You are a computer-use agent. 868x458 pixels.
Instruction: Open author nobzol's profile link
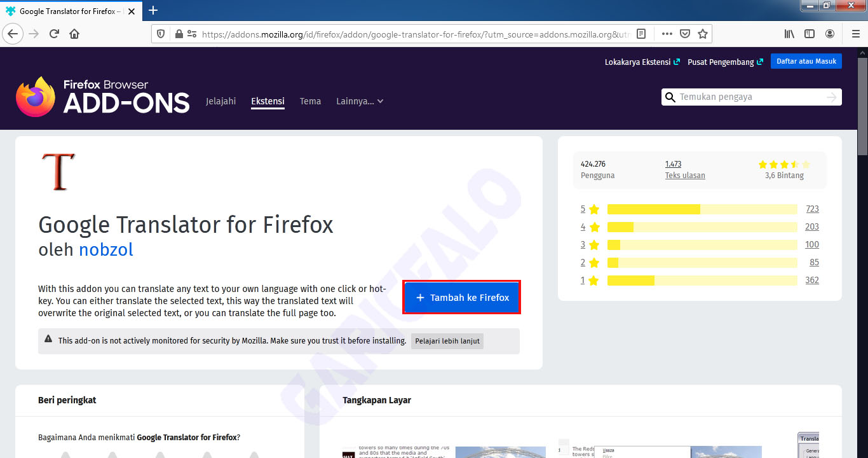pos(105,249)
